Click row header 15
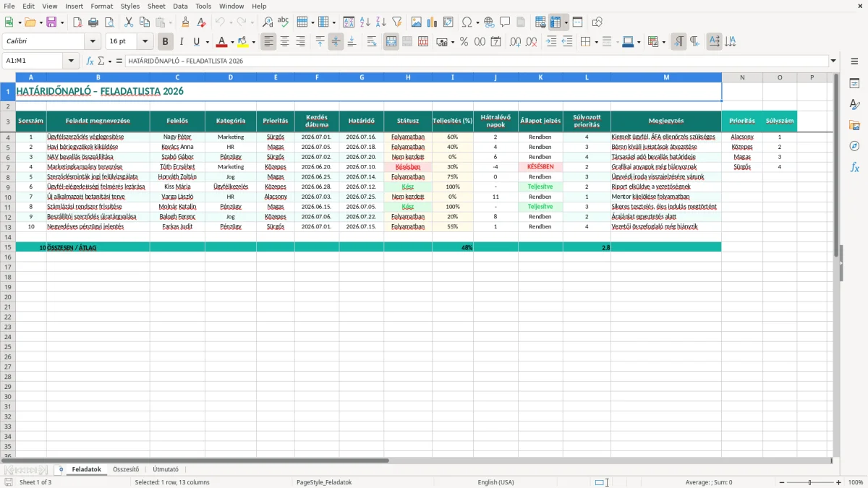The image size is (868, 488). click(x=7, y=247)
